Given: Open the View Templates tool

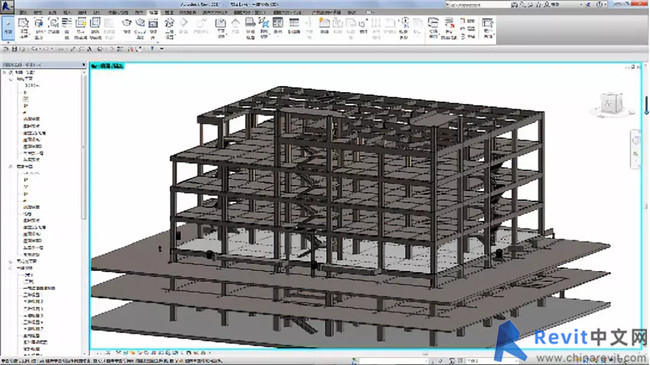Looking at the screenshot, I should pyautogui.click(x=24, y=28).
